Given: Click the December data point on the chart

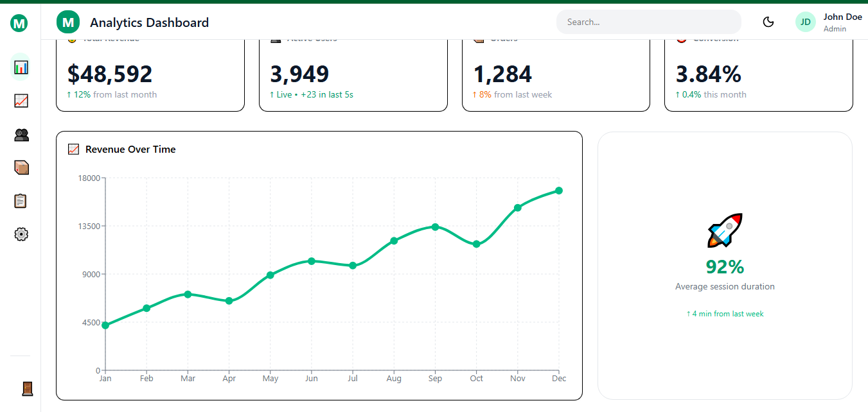Looking at the screenshot, I should (x=558, y=190).
